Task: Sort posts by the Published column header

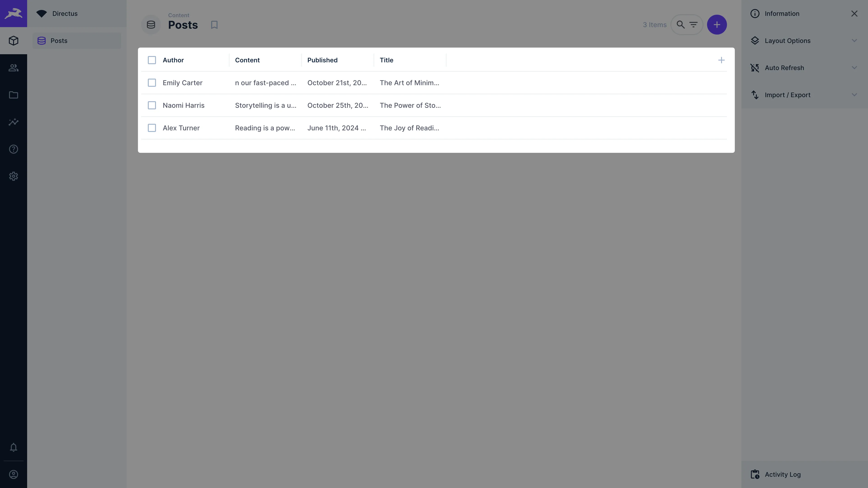Action: coord(322,60)
